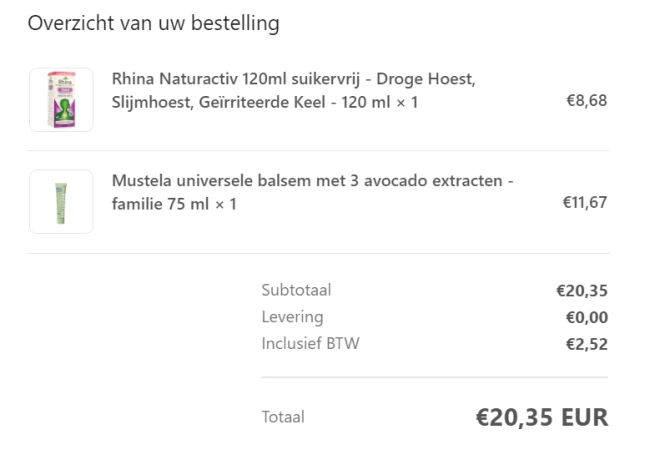
Task: Click the €2,52 BTW amount
Action: point(586,345)
